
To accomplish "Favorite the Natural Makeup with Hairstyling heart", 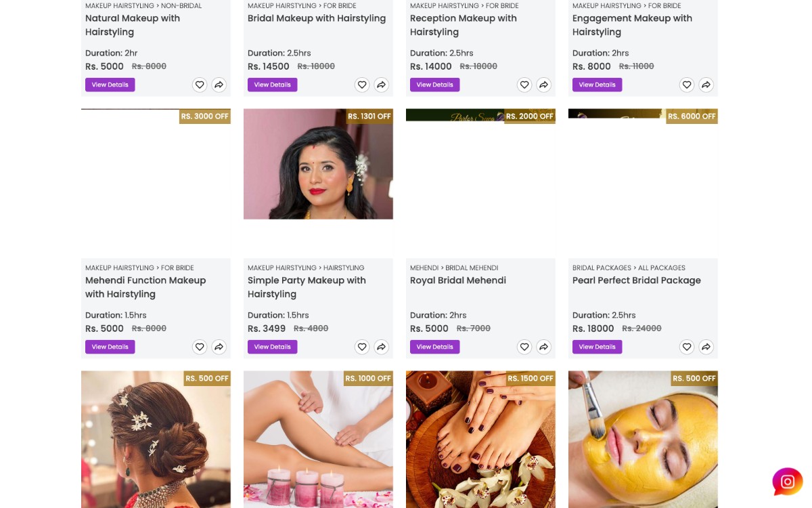I will click(x=200, y=85).
